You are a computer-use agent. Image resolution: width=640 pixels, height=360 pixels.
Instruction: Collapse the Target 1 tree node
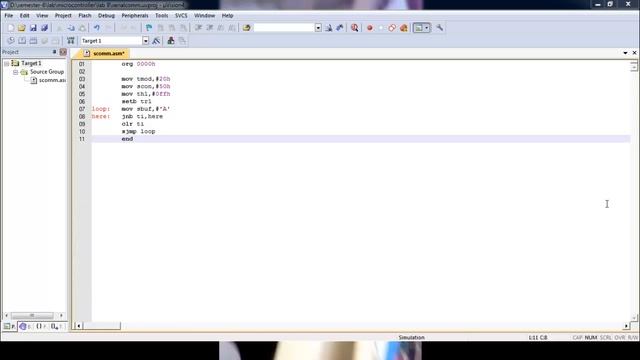[7, 64]
